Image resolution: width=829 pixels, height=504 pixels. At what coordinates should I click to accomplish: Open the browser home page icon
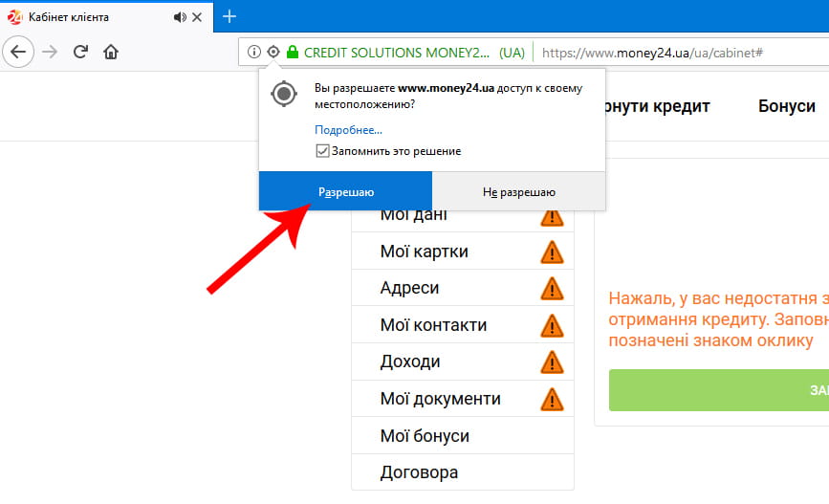tap(111, 52)
